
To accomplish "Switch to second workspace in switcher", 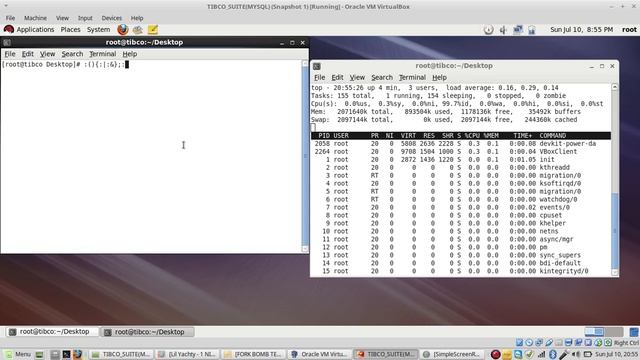I will [x=614, y=332].
